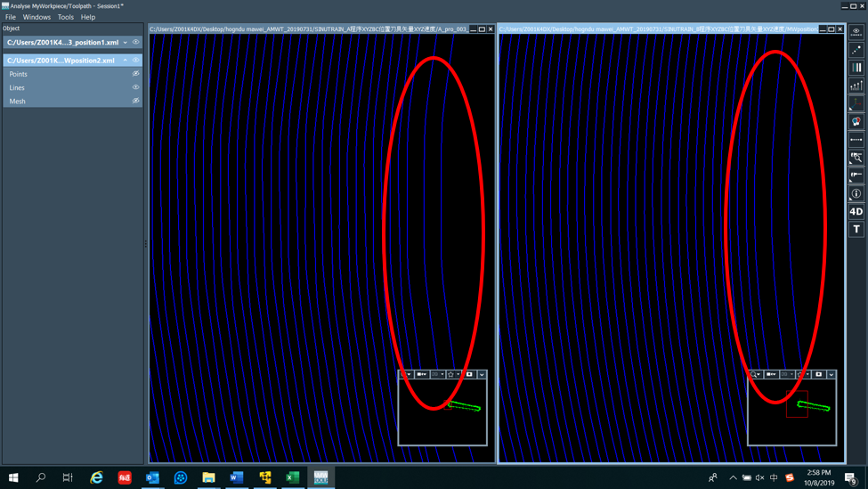Select the dotted line measure tool

856,140
